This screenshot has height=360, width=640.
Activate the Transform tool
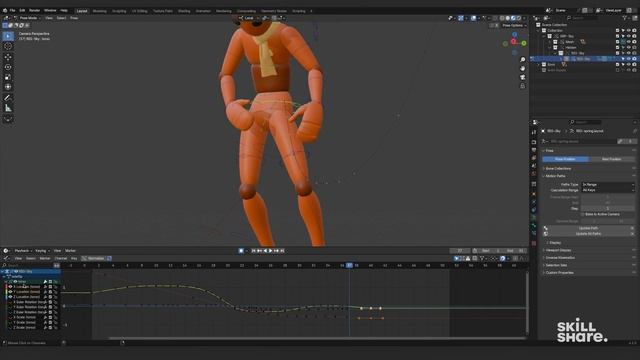tap(8, 87)
